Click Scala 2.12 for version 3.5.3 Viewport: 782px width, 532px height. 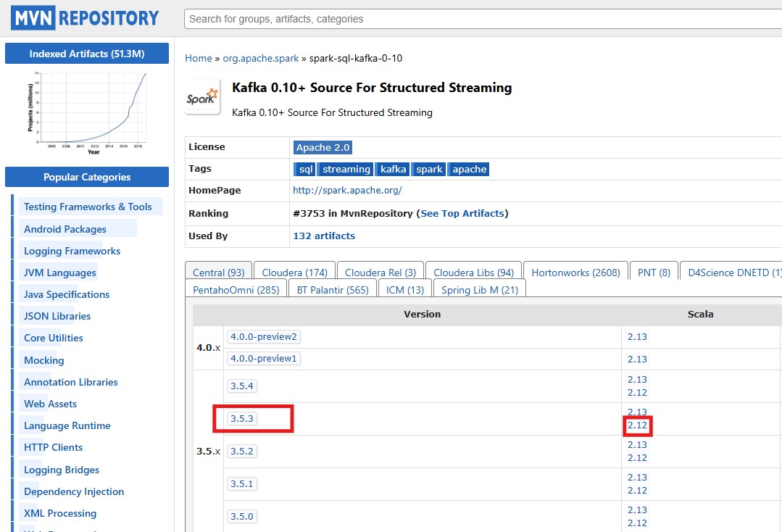[x=637, y=425]
